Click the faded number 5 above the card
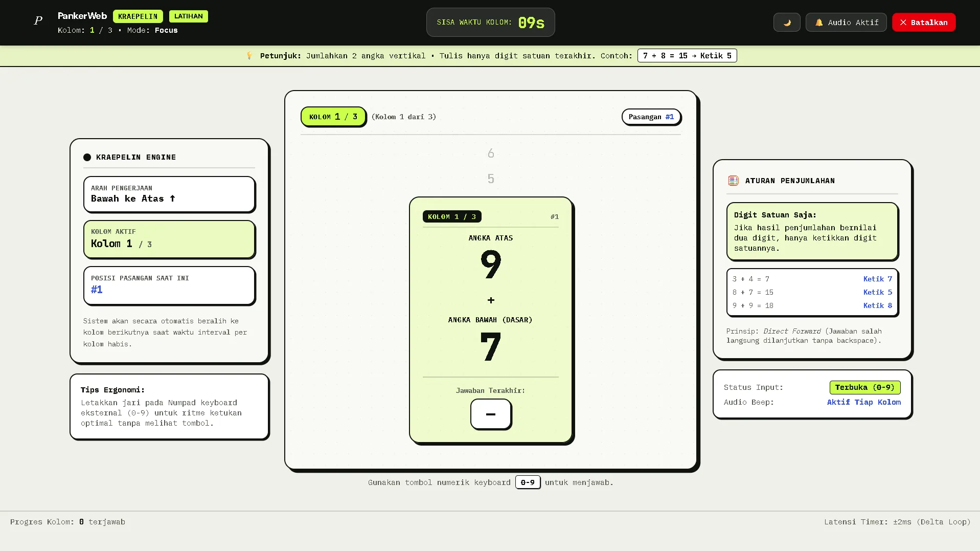980x551 pixels. (x=491, y=179)
